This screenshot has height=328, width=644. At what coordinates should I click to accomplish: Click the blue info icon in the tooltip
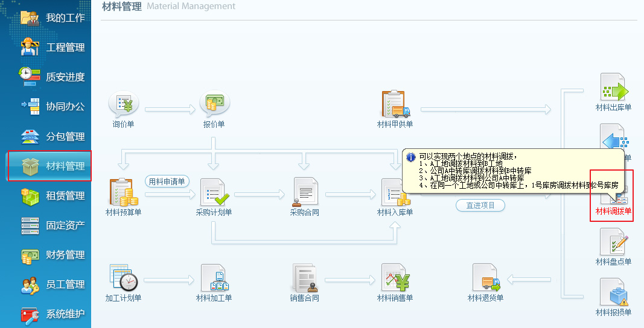pos(410,157)
